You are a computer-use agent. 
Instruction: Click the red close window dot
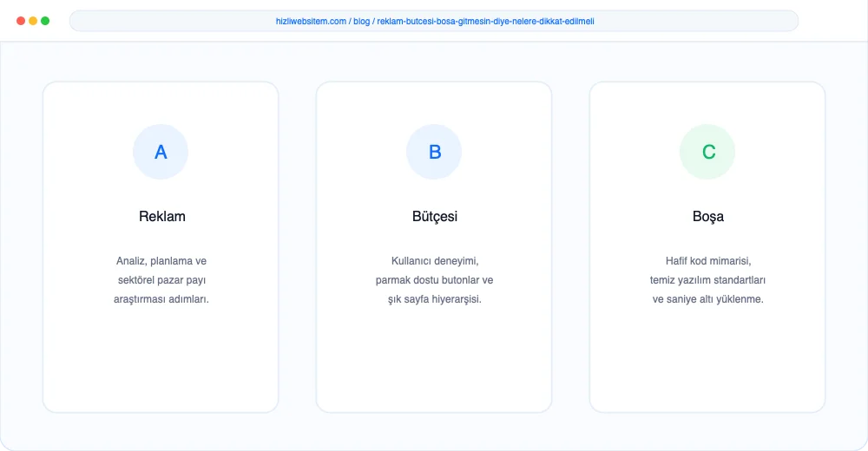[x=21, y=21]
